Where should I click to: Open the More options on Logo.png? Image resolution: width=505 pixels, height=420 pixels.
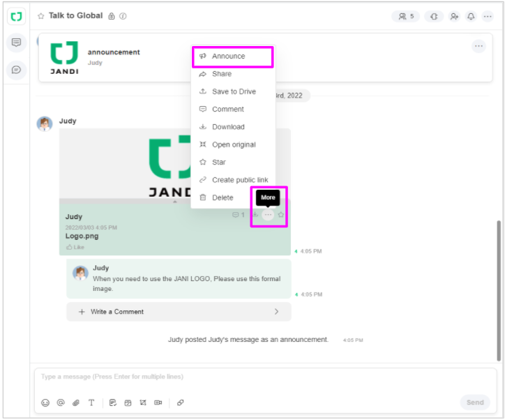click(269, 215)
